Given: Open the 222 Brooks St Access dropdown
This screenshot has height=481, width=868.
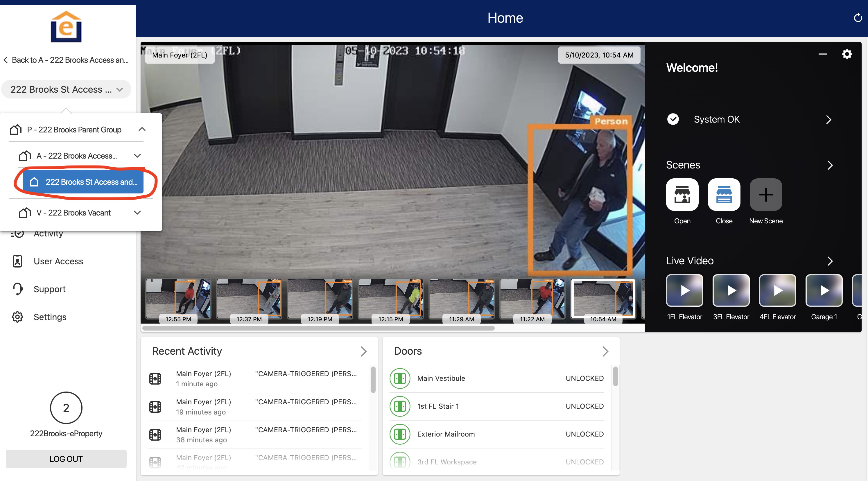Looking at the screenshot, I should pos(67,89).
